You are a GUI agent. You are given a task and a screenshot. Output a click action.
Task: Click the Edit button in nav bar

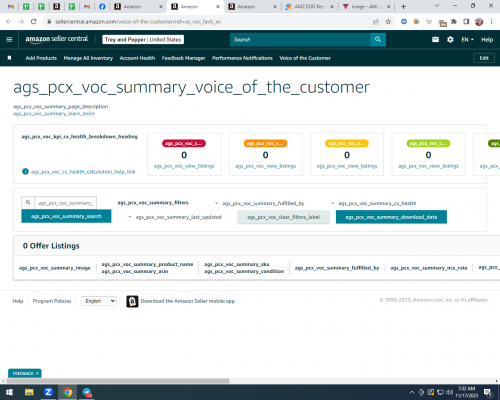[x=484, y=58]
